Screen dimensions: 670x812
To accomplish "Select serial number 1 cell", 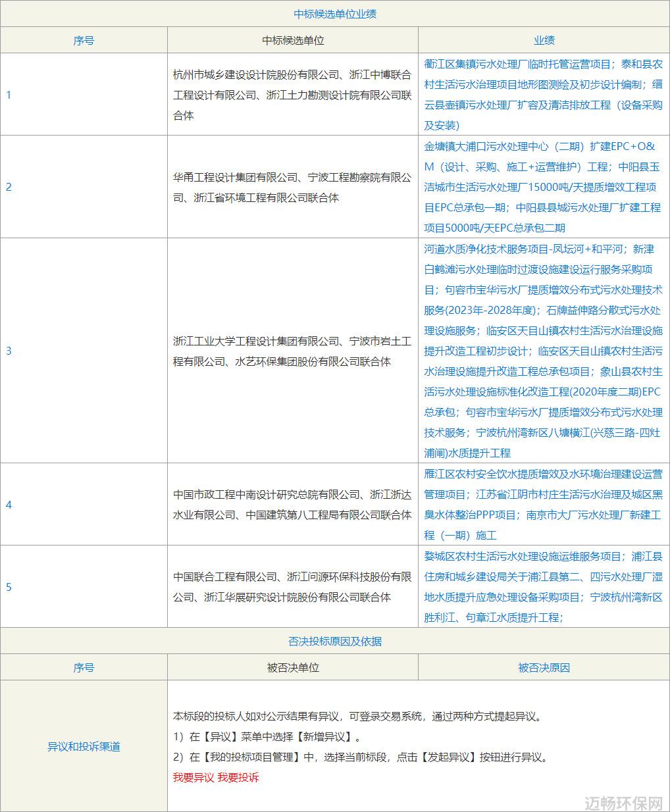I will click(x=84, y=95).
